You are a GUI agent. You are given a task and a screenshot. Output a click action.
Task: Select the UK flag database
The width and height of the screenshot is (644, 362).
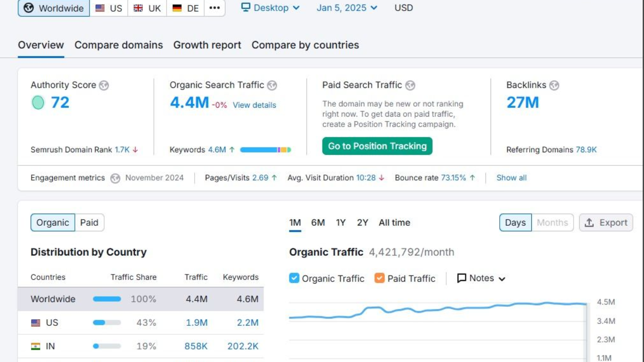coord(147,8)
